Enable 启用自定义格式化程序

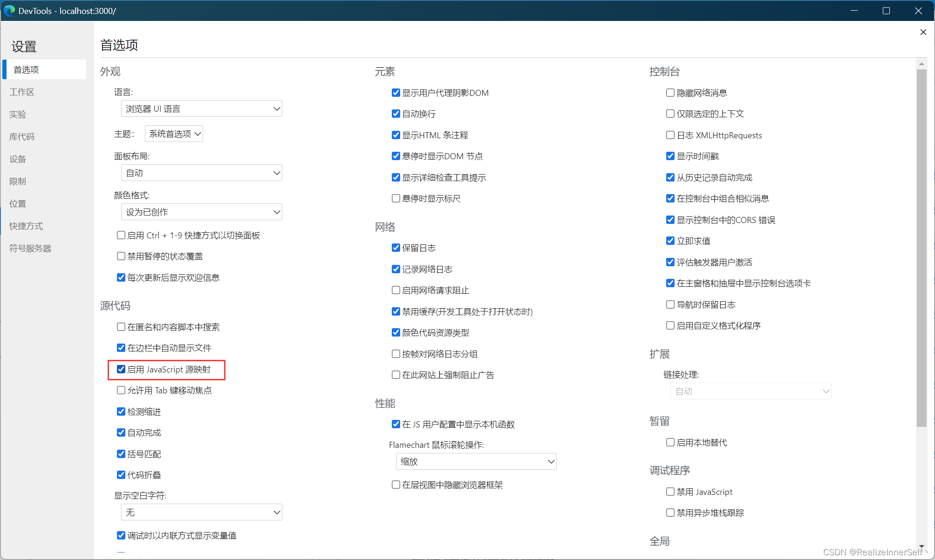[670, 325]
